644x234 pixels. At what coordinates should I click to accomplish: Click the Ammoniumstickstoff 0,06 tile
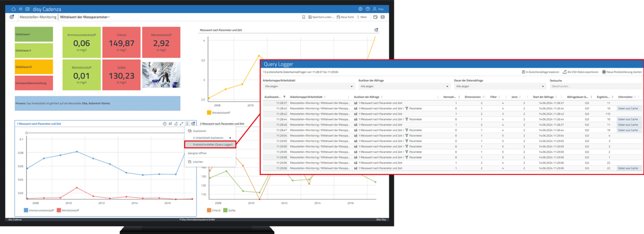pos(82,42)
